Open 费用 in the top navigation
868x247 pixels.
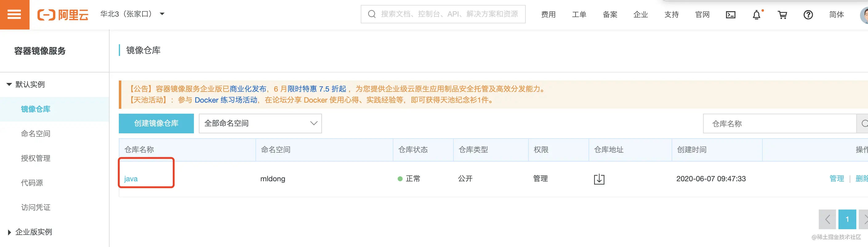(548, 15)
